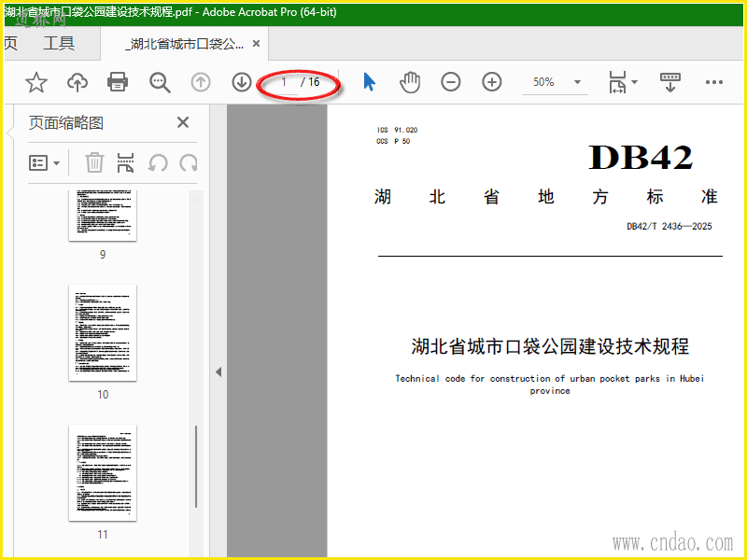Close the 湖北省城市口袋公... document tab
Viewport: 747px width, 560px height.
[256, 43]
